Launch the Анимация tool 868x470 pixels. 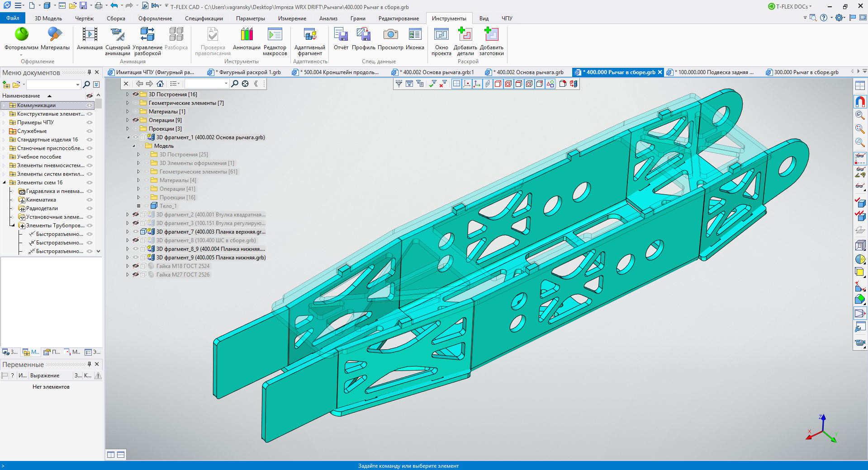click(90, 38)
